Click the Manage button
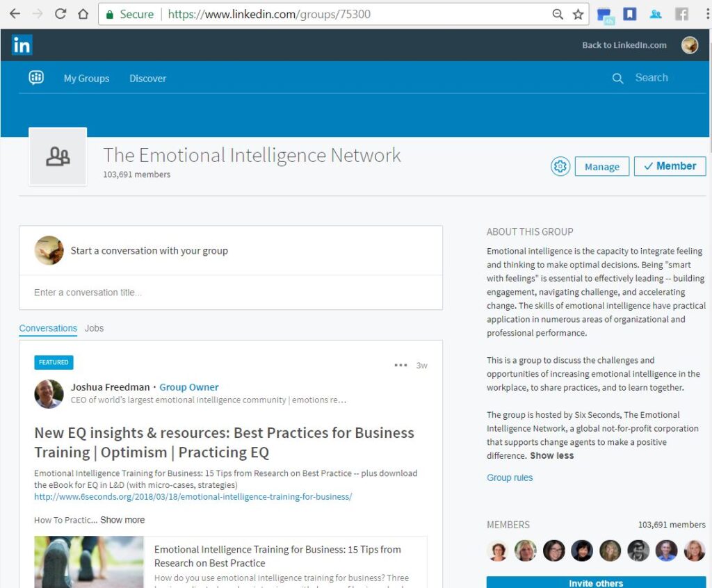This screenshot has width=712, height=588. [601, 167]
